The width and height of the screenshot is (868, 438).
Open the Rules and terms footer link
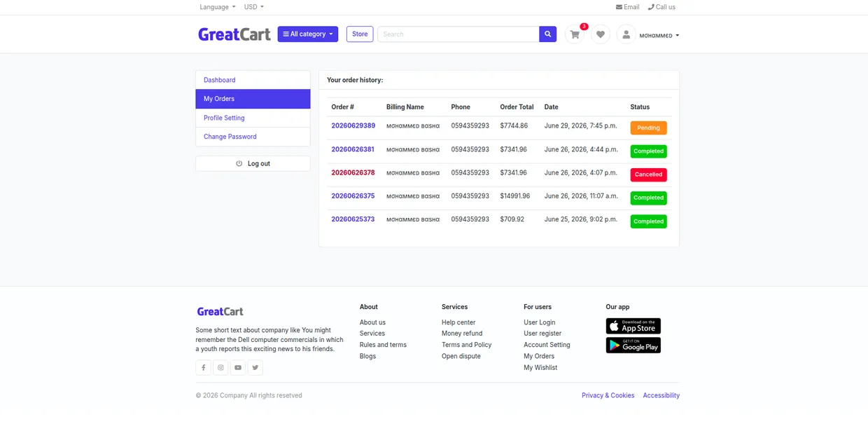[383, 345]
